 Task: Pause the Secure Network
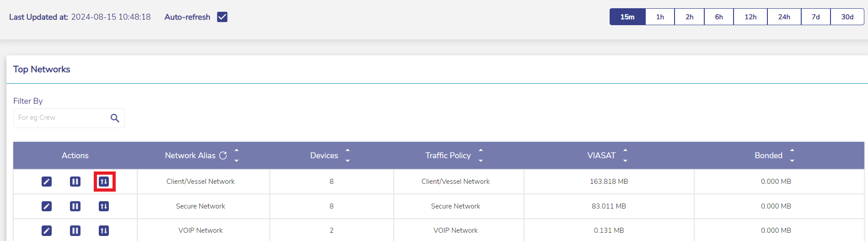coord(75,206)
